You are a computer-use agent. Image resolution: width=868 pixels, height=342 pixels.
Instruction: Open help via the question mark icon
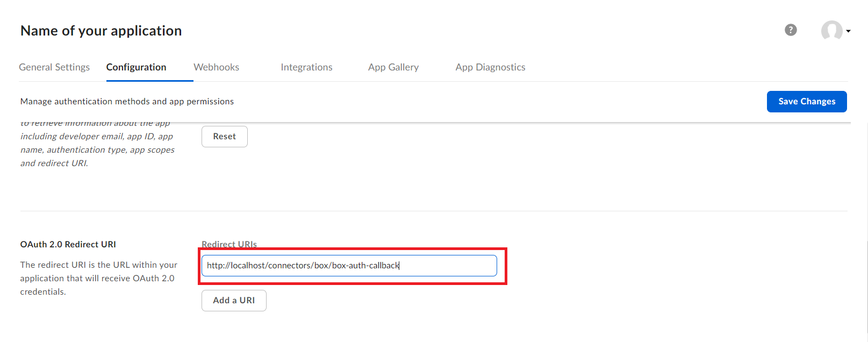point(791,30)
